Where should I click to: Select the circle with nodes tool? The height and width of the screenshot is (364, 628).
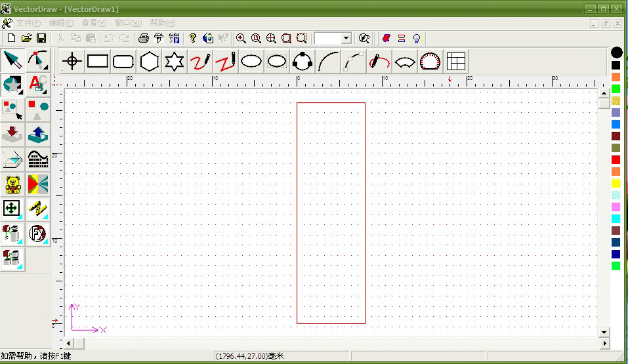303,62
